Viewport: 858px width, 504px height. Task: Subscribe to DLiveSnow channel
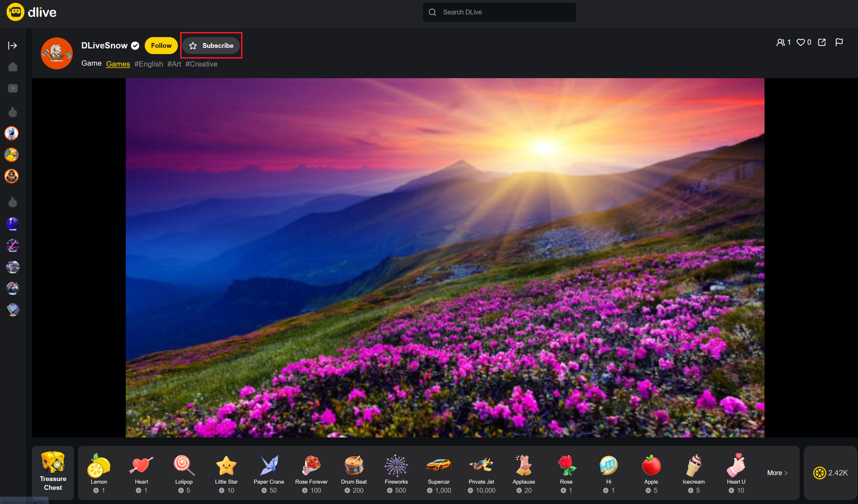(x=211, y=46)
